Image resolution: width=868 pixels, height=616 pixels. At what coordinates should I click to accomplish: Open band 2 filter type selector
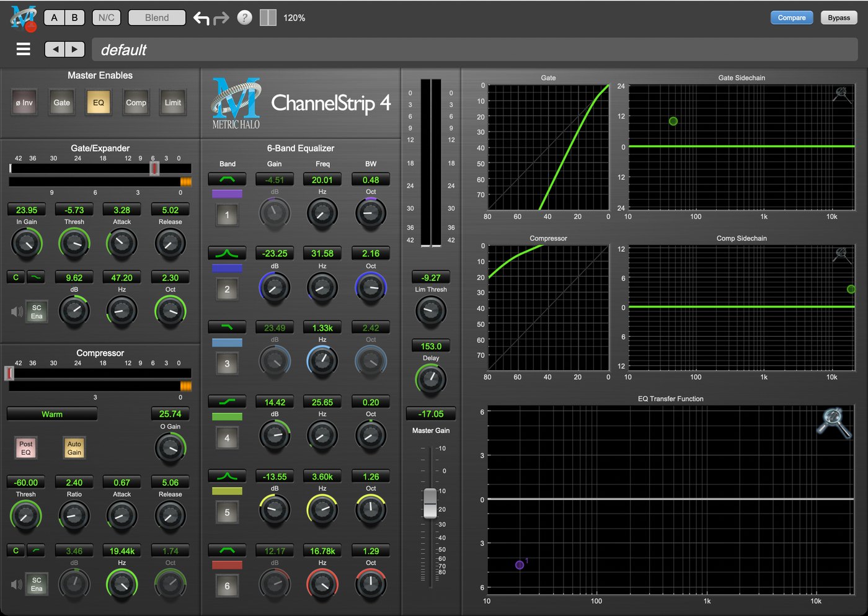click(227, 253)
